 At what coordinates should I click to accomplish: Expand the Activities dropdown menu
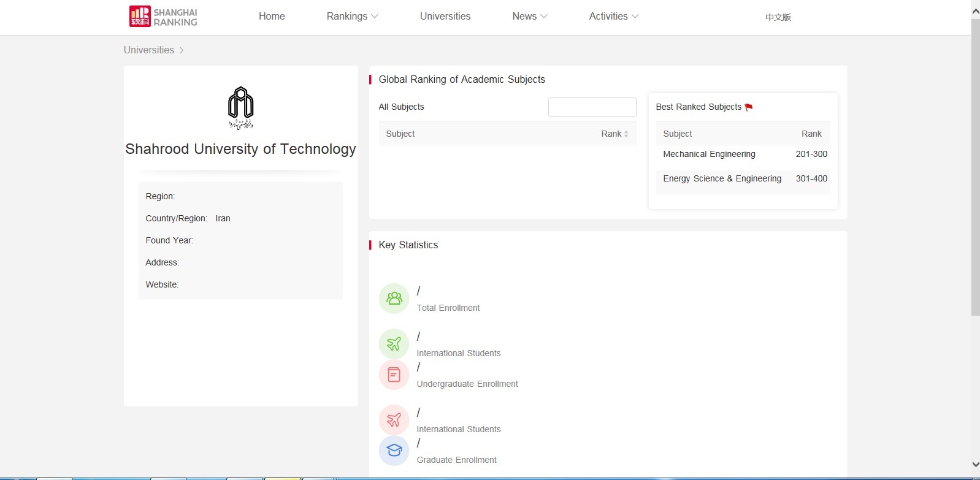coord(614,17)
